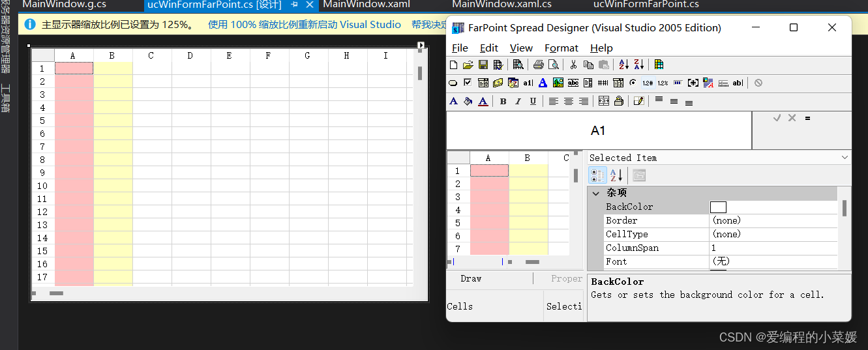868x350 pixels.
Task: Toggle bold formatting
Action: click(503, 101)
